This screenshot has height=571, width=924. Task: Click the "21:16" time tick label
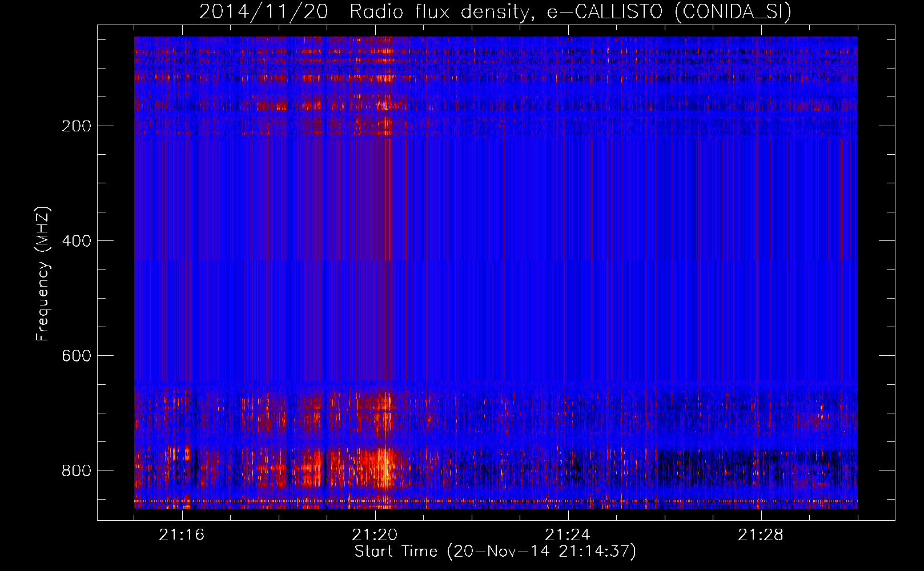point(182,535)
